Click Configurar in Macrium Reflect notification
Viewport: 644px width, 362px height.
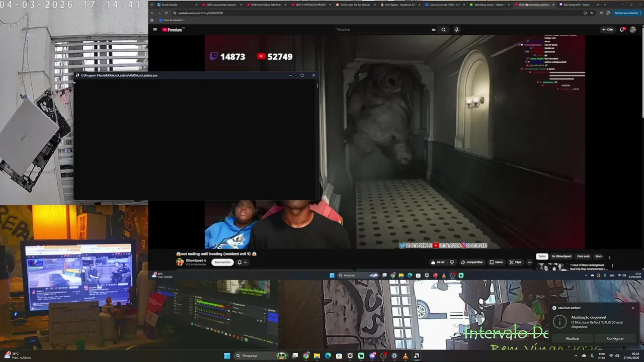615,338
